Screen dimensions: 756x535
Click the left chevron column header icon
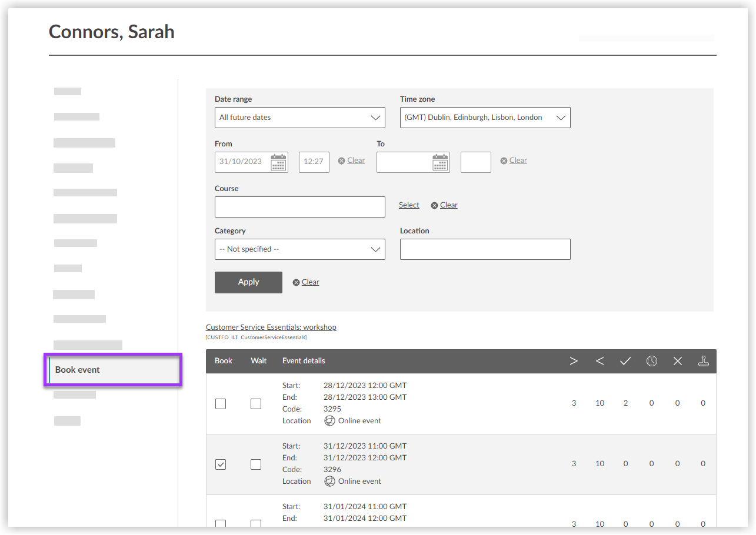click(600, 361)
